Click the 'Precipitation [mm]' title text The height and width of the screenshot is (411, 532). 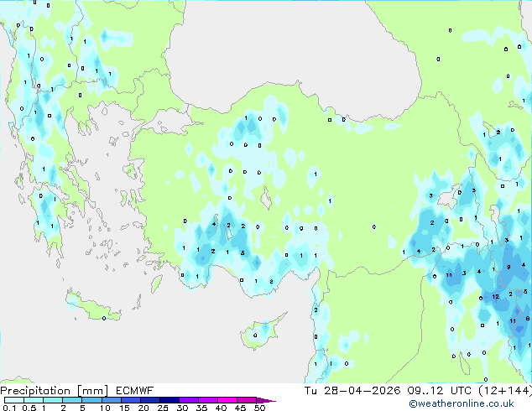pyautogui.click(x=55, y=391)
